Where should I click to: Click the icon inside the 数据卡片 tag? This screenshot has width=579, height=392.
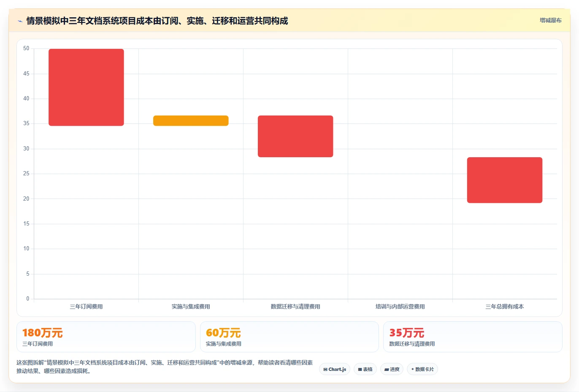click(x=413, y=369)
